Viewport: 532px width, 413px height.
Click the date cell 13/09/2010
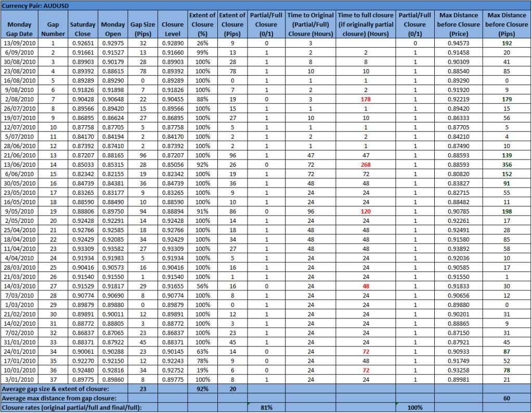[19, 43]
